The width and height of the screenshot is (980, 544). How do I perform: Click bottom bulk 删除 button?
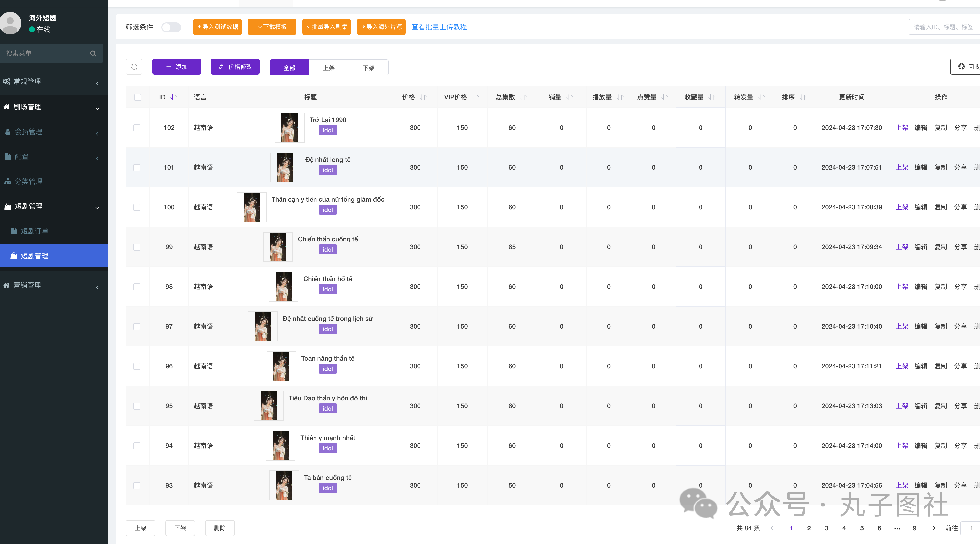click(x=219, y=528)
